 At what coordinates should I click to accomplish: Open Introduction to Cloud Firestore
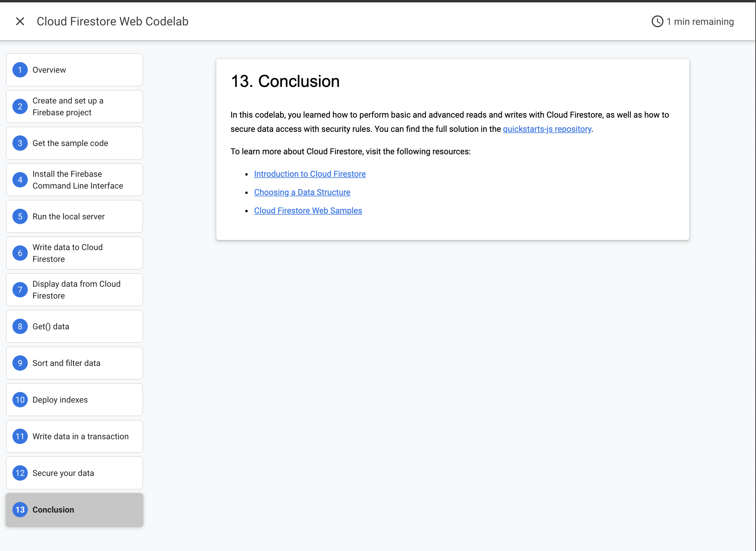(310, 174)
